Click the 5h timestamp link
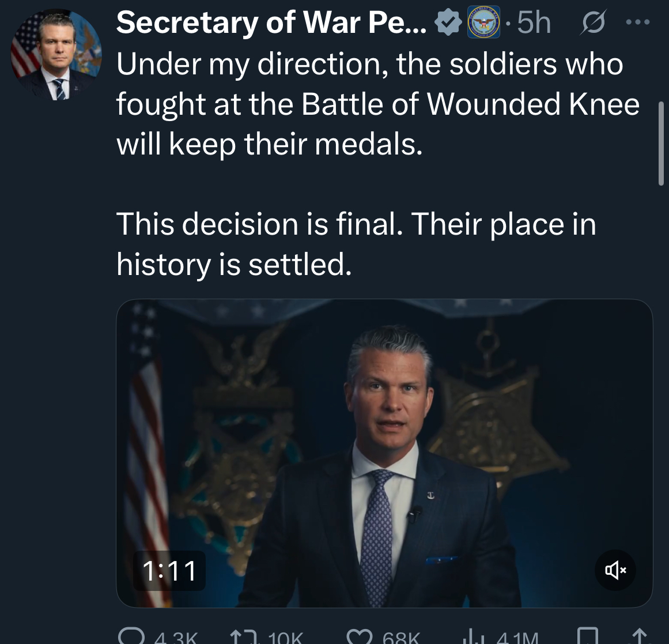Viewport: 669px width, 644px height. tap(534, 23)
